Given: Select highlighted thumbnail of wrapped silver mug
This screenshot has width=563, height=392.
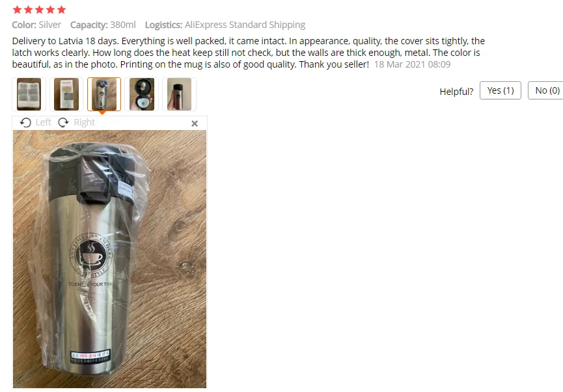Looking at the screenshot, I should pyautogui.click(x=104, y=94).
